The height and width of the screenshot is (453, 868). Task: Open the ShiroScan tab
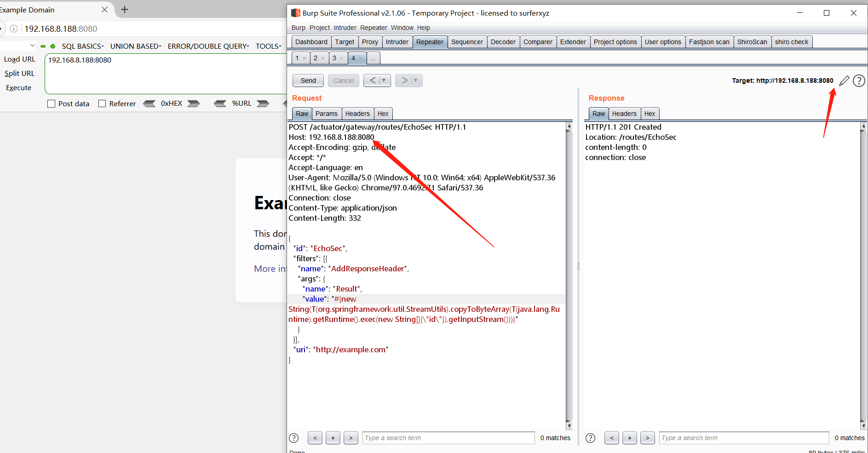click(752, 42)
